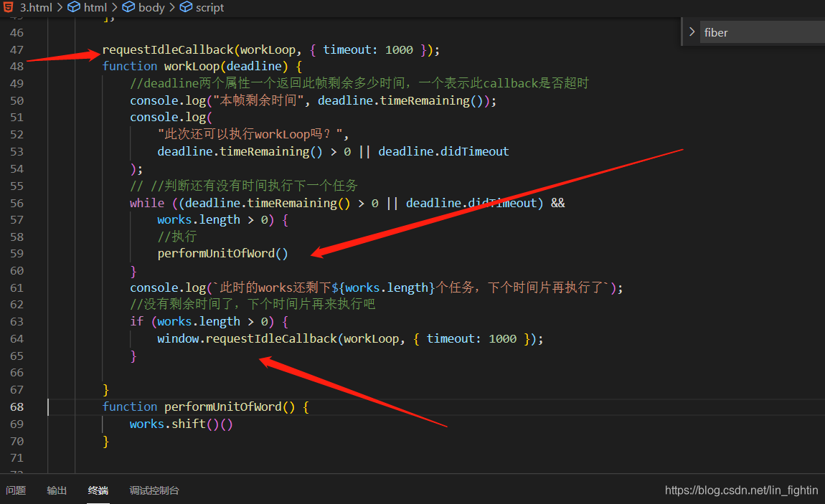Select the script breadcrumb segment

pyautogui.click(x=209, y=7)
